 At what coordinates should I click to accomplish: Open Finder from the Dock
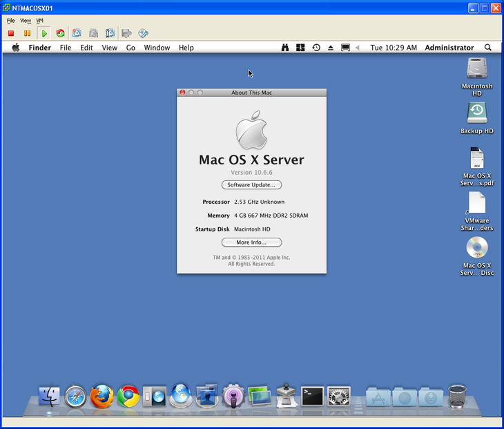click(49, 397)
